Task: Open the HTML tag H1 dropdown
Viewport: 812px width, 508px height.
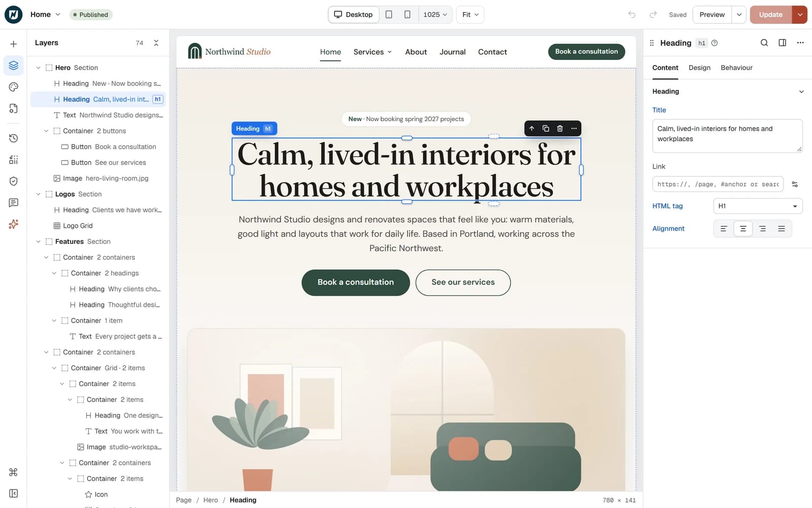Action: tap(758, 206)
